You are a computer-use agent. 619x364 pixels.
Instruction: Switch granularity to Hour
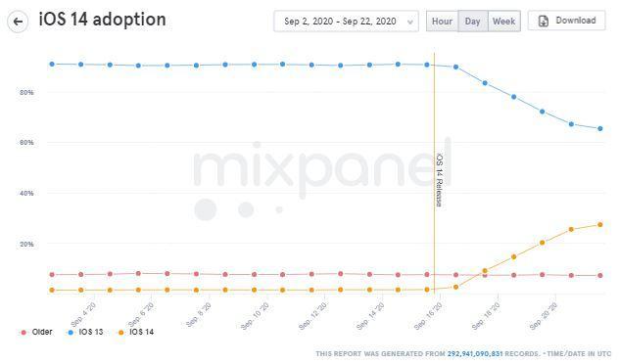click(442, 22)
